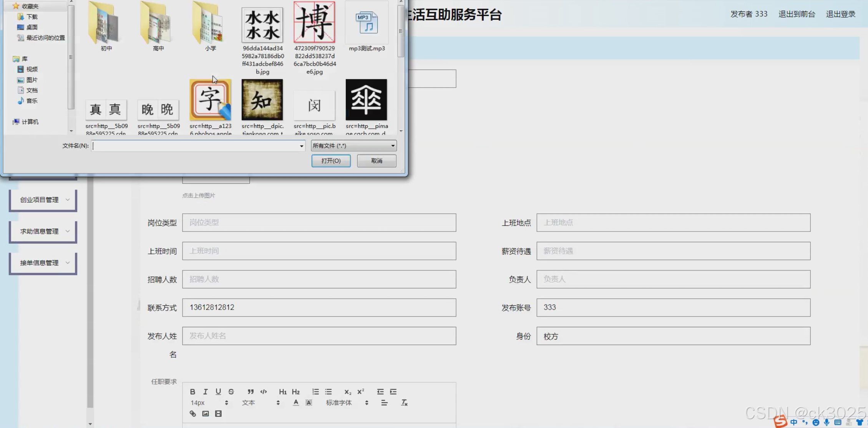Select the 博 character image thumbnail
This screenshot has height=428, width=868.
click(314, 22)
